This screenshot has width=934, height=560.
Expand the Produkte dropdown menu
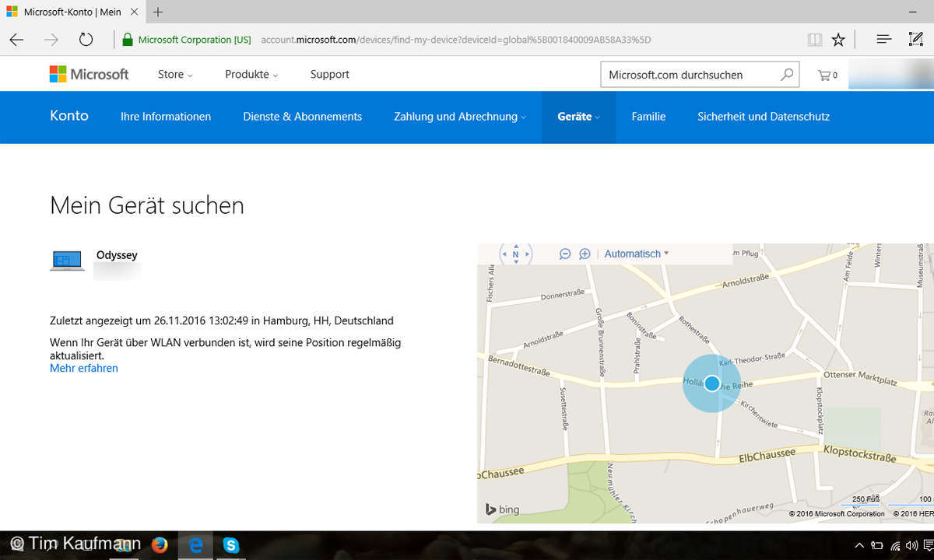coord(251,75)
